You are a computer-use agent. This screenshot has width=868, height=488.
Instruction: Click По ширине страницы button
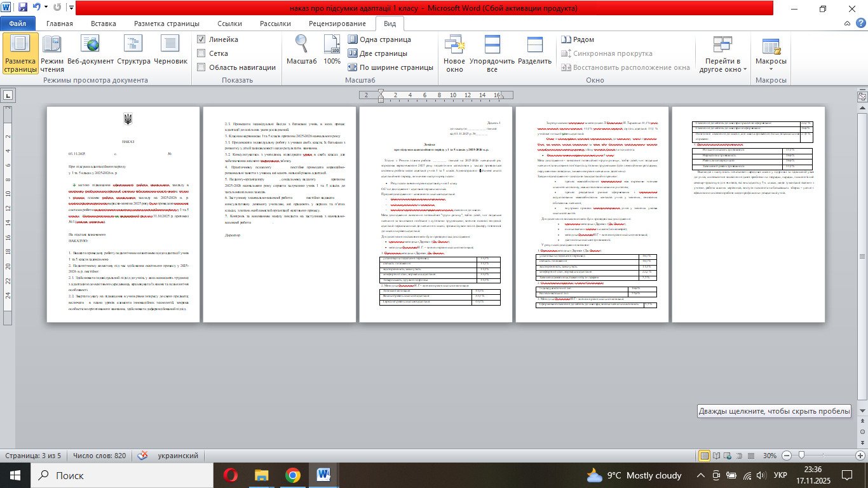390,67
